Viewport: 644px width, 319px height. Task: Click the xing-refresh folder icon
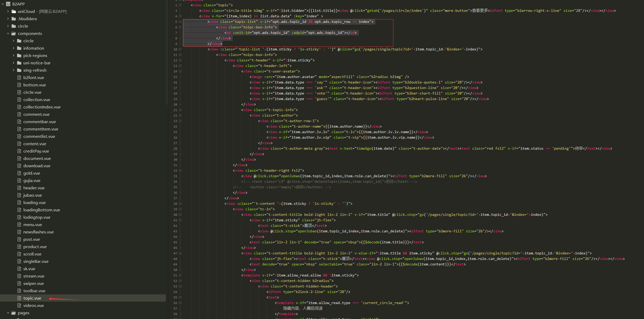coord(19,70)
